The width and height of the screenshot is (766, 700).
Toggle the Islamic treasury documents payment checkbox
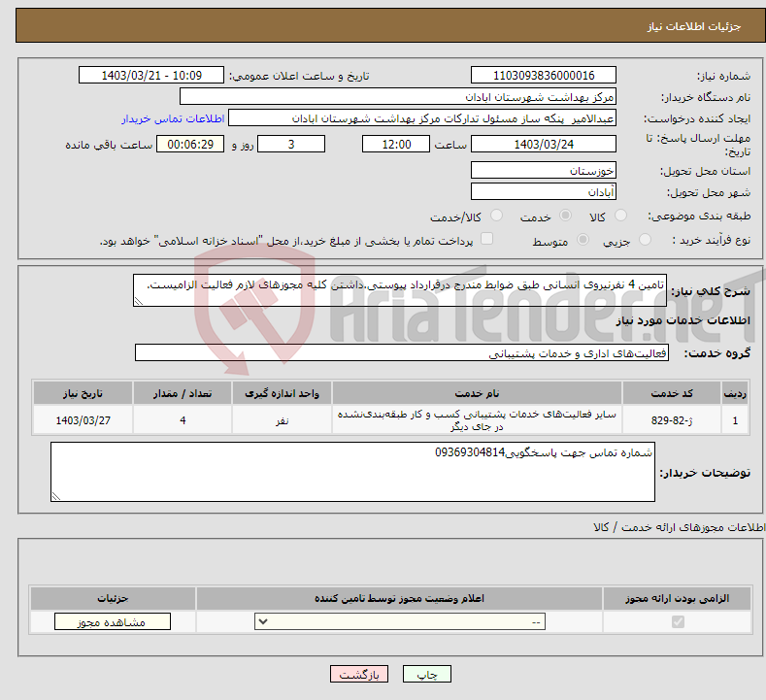pyautogui.click(x=487, y=239)
